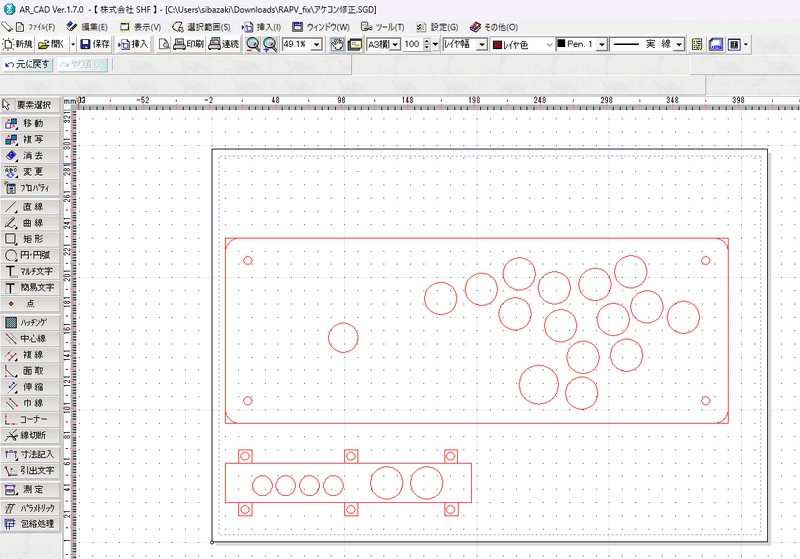Select the 面取 chamfer tool

click(30, 371)
